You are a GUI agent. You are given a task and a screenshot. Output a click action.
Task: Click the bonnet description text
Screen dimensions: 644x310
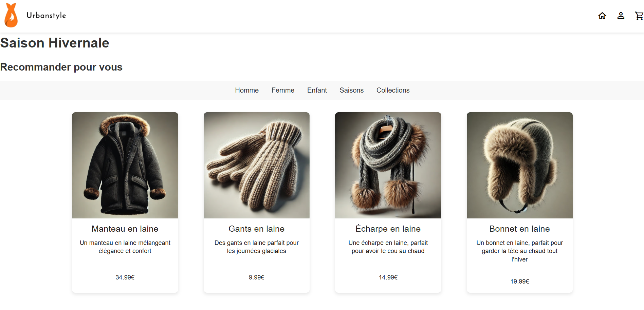pyautogui.click(x=520, y=251)
